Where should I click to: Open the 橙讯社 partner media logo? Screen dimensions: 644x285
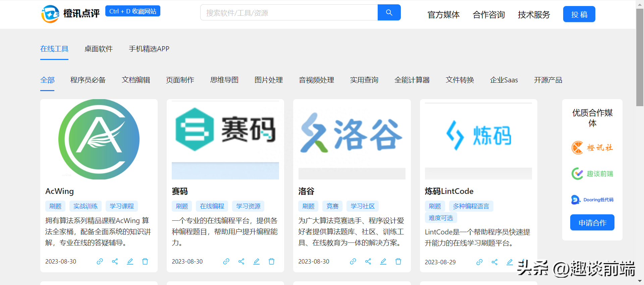point(592,148)
